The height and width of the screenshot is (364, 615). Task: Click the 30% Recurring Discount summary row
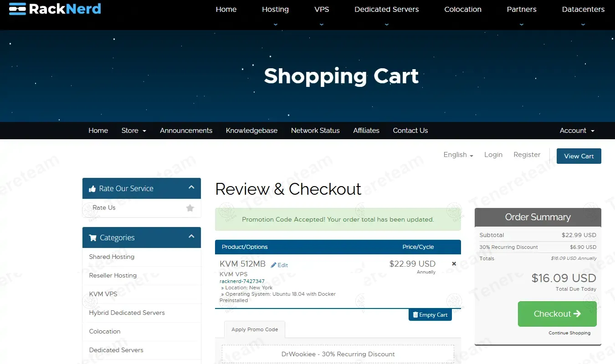click(x=538, y=247)
